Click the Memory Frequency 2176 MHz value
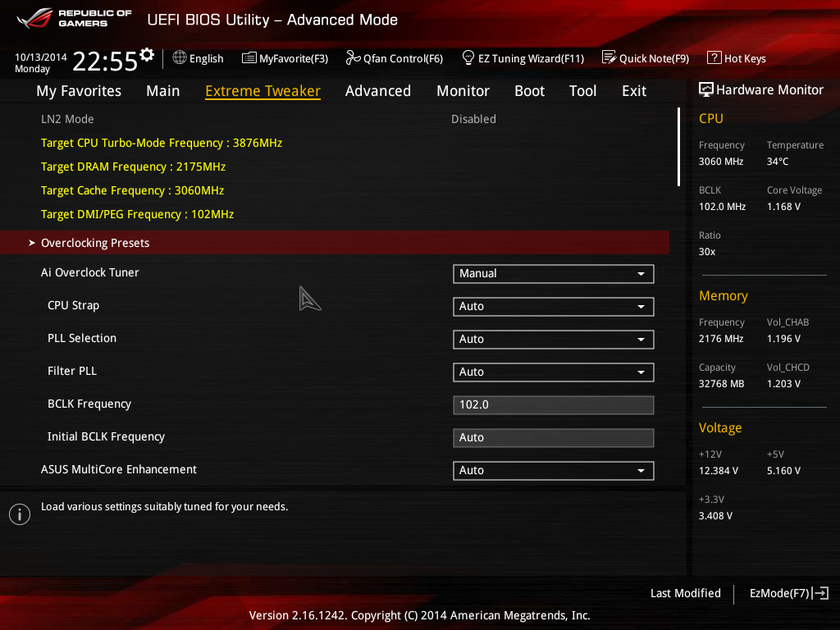Viewport: 840px width, 630px height. pyautogui.click(x=721, y=339)
